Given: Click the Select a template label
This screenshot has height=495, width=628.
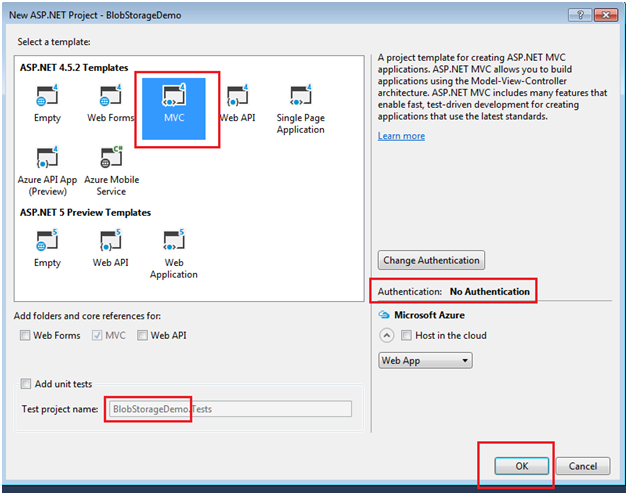Looking at the screenshot, I should pos(54,42).
